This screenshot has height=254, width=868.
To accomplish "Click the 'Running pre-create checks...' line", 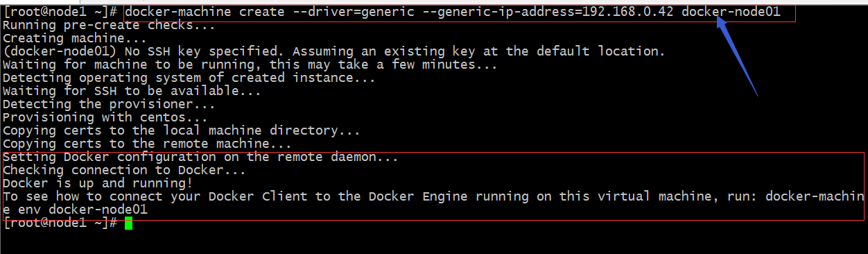I will click(110, 25).
